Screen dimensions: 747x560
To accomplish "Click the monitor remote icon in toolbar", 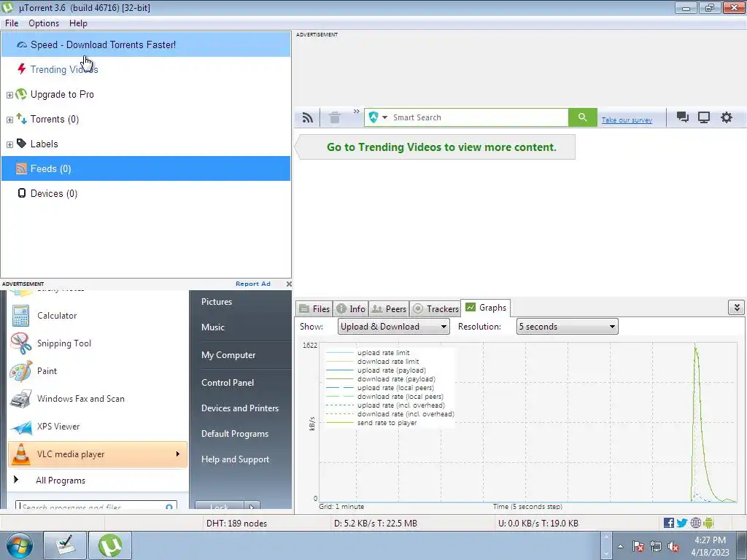I will tap(704, 117).
